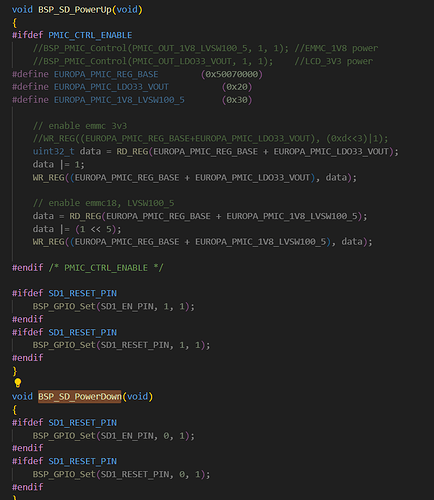Click the commented-out WR_REG line

coord(210,139)
